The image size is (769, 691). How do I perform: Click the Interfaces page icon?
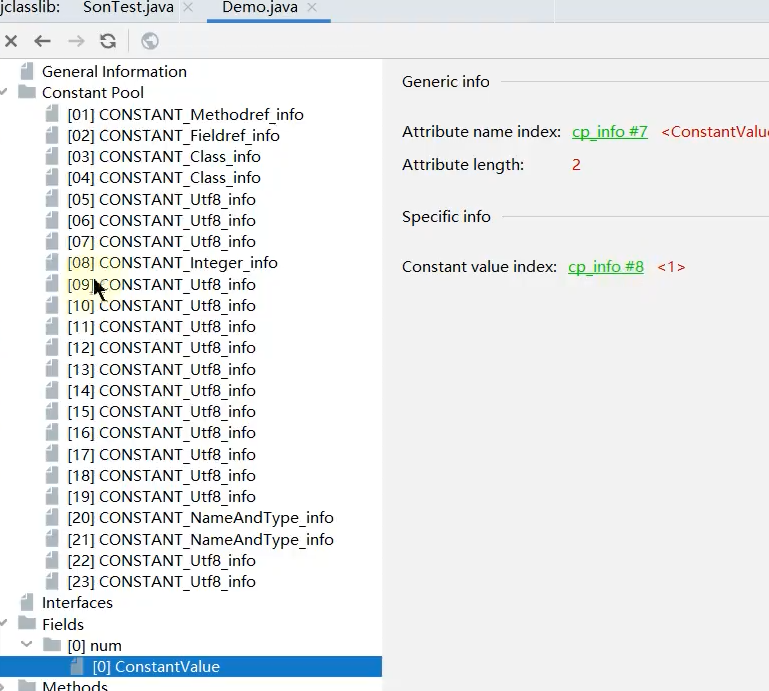click(27, 602)
